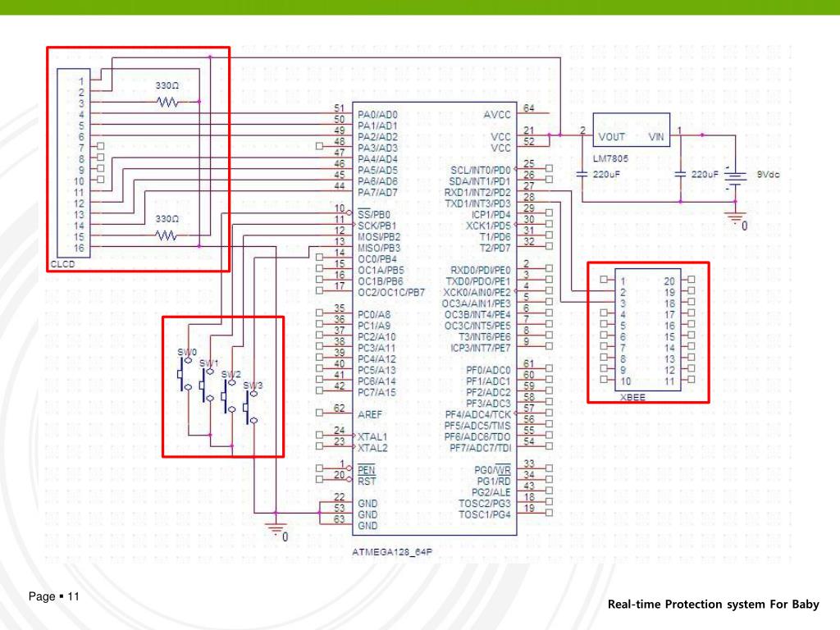
Task: Click pin number 27 beside RXD1/INT2/PD2
Action: click(x=529, y=186)
